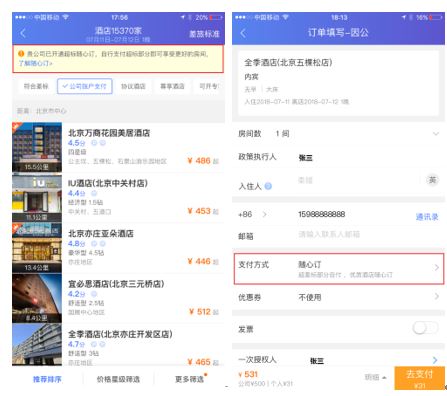Open the 全季酒店(北京亦庄开发区店) listing

(x=118, y=345)
